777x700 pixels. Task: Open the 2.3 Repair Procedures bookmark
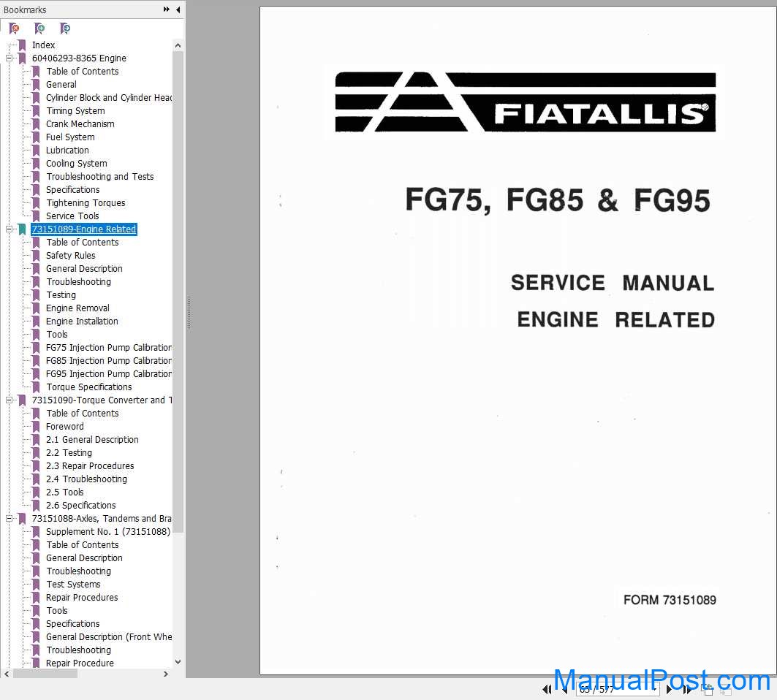(90, 465)
